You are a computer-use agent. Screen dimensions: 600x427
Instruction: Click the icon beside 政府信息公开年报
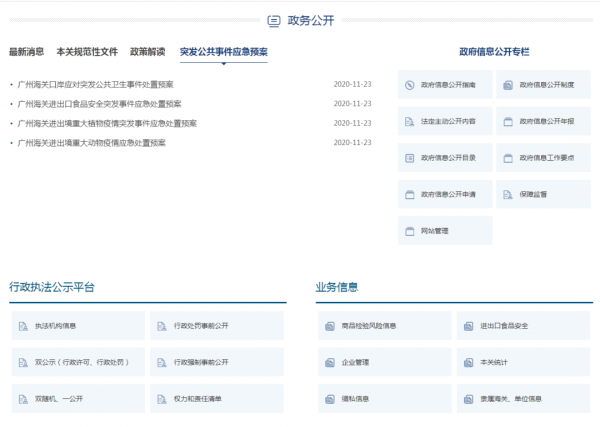tap(507, 122)
